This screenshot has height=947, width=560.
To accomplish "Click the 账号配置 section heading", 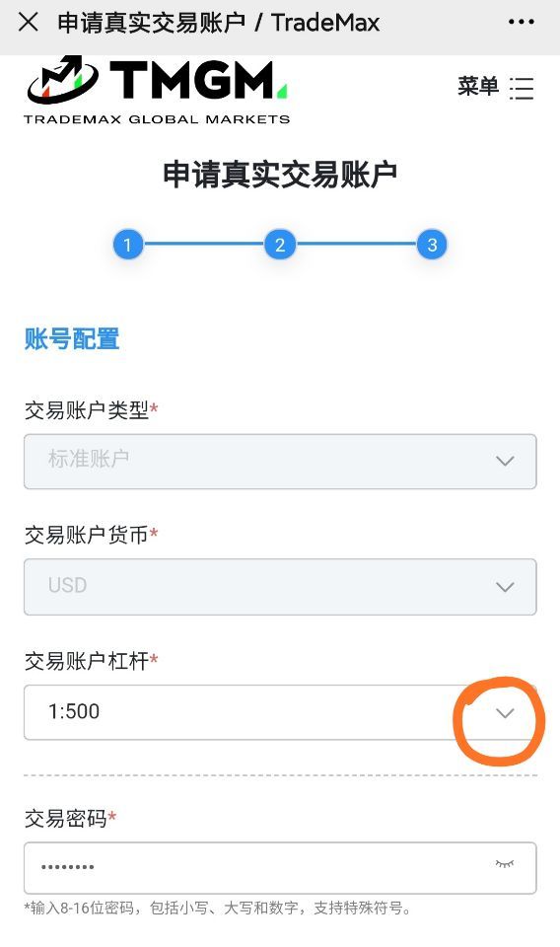I will point(72,338).
